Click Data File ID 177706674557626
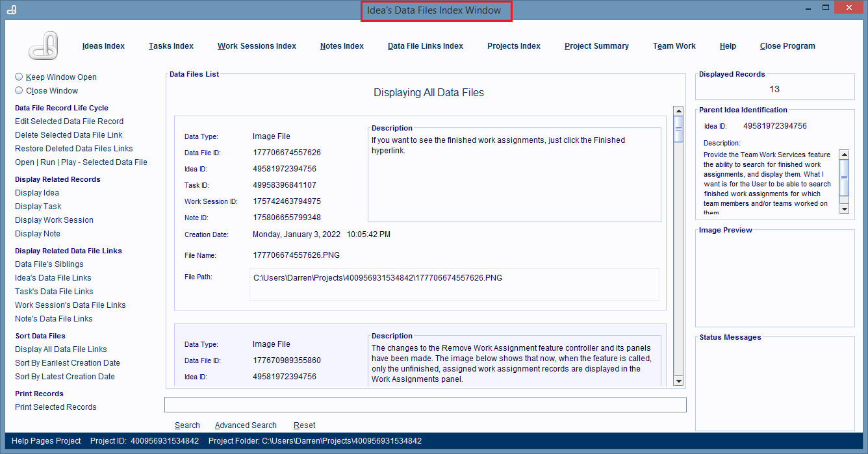 (x=287, y=153)
